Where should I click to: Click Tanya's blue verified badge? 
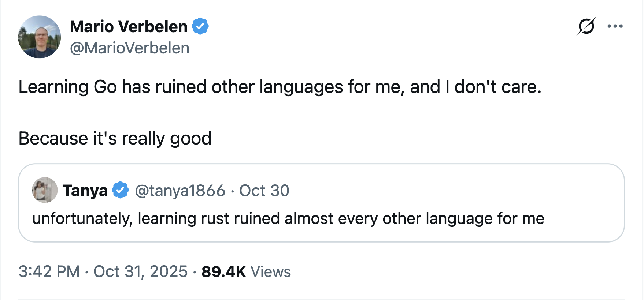pos(120,190)
